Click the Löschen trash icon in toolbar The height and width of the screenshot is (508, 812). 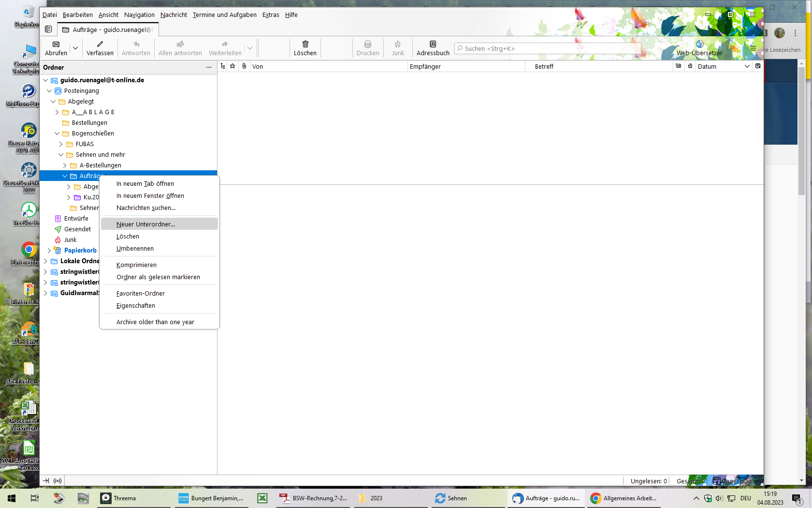coord(305,45)
